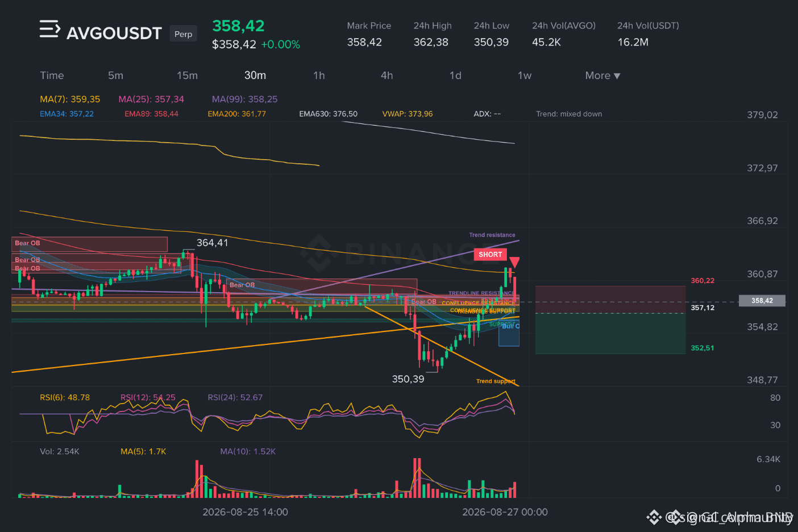Click the Mark Price label

coord(369,26)
